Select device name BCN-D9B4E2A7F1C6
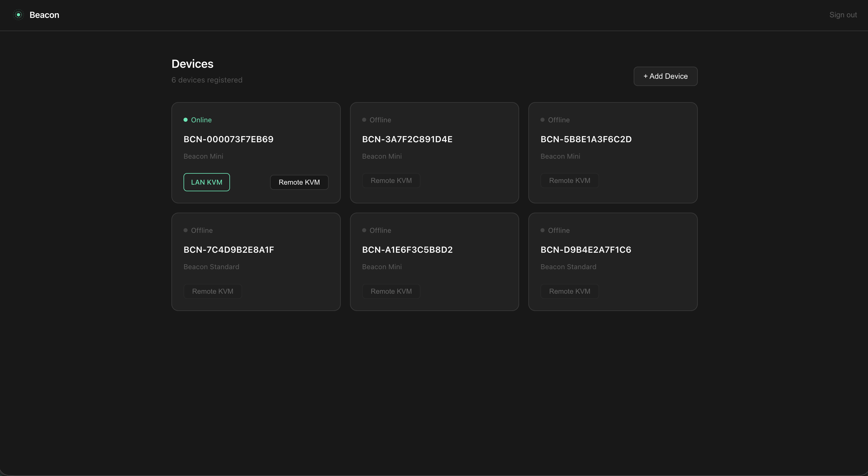The width and height of the screenshot is (868, 476). click(585, 250)
